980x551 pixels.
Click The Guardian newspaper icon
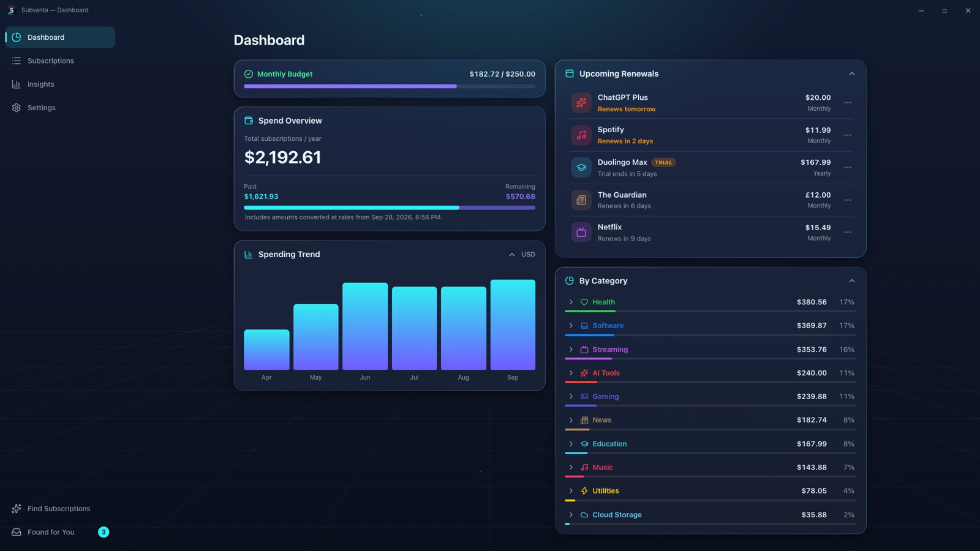pyautogui.click(x=581, y=200)
